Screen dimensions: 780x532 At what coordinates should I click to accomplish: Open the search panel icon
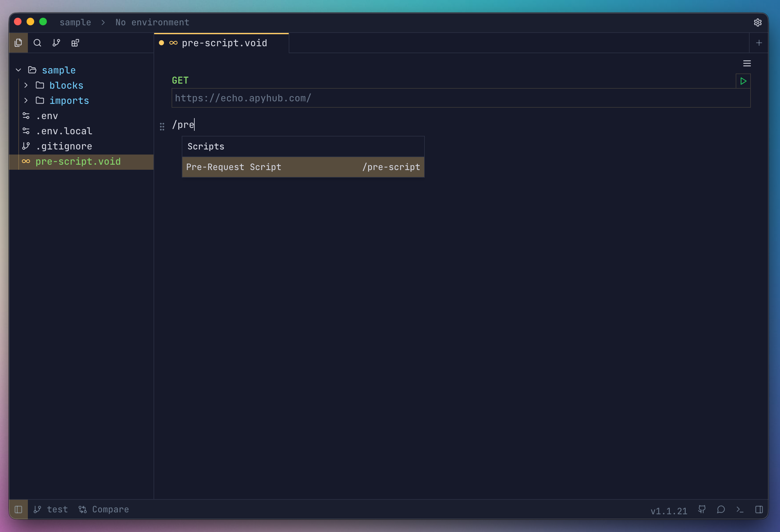point(37,43)
